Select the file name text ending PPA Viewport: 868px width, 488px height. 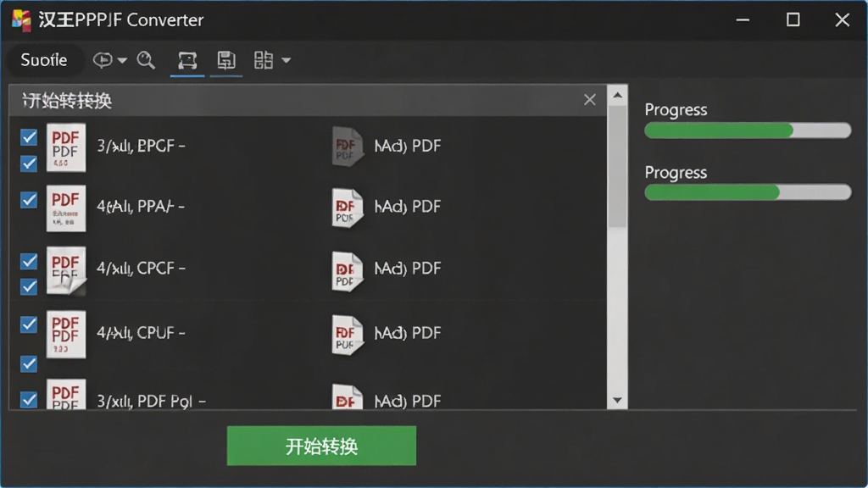141,207
